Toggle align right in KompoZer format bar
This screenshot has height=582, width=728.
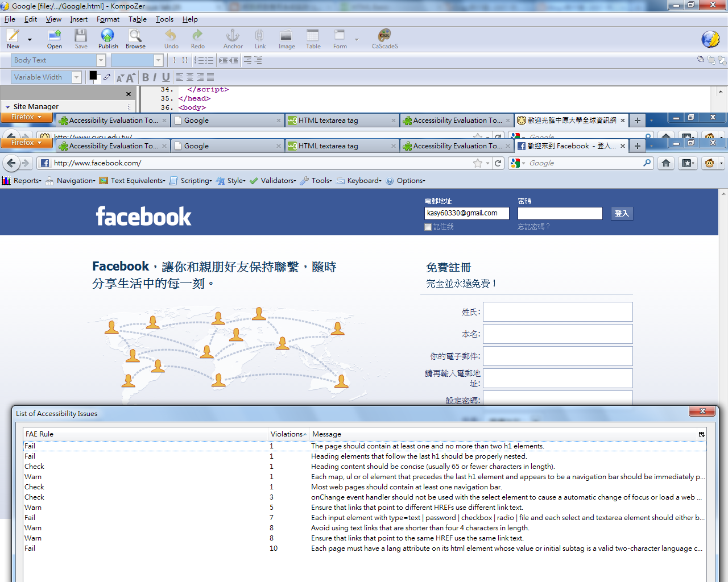pyautogui.click(x=200, y=77)
